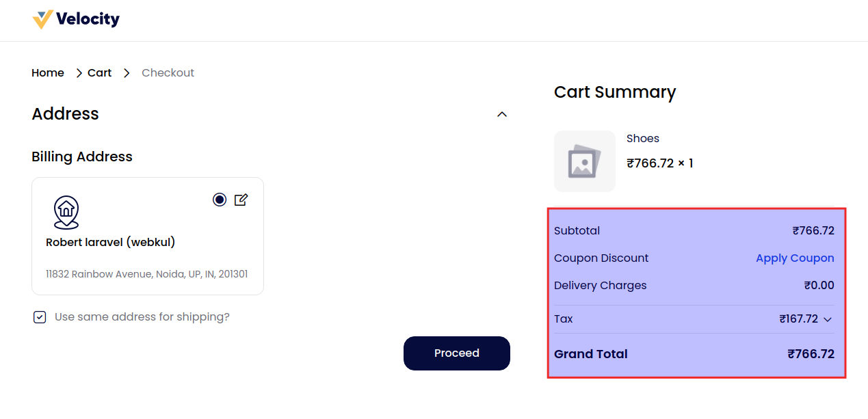Toggle the same-address-for-shipping checkbox
868x419 pixels.
click(40, 317)
